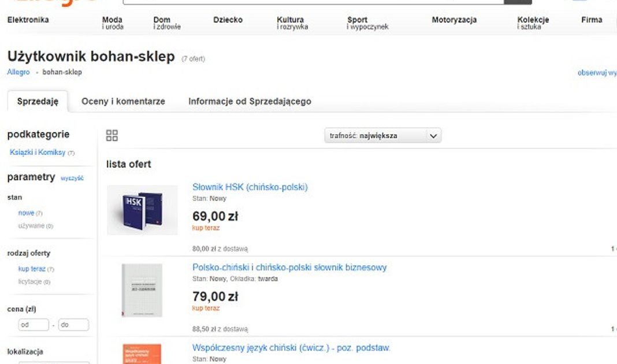Open the trafność sorting dropdown
This screenshot has height=364, width=617.
click(x=382, y=136)
